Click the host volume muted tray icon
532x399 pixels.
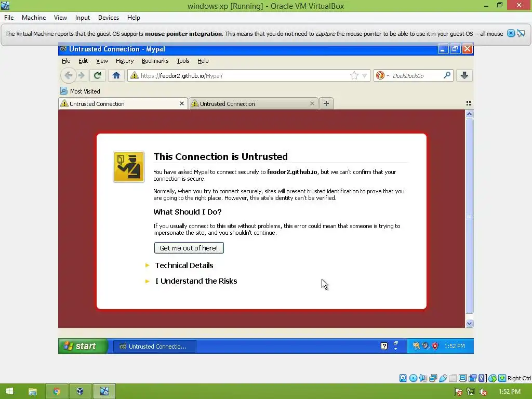[x=483, y=392]
